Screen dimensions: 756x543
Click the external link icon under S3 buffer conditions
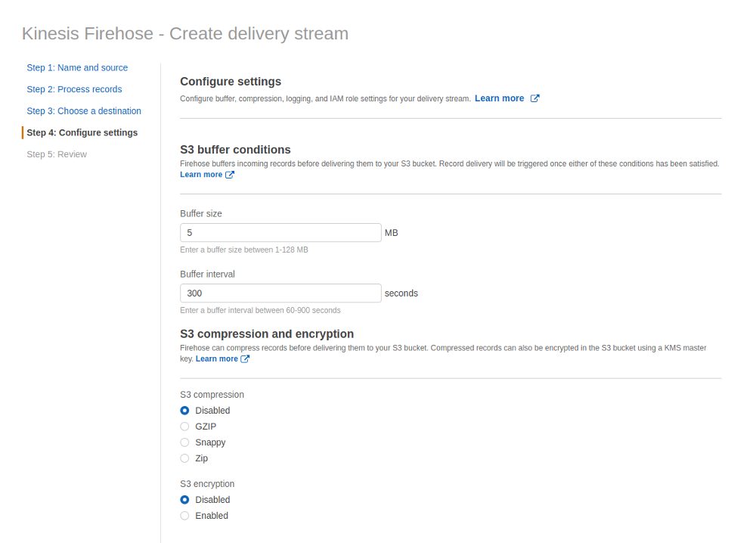230,175
